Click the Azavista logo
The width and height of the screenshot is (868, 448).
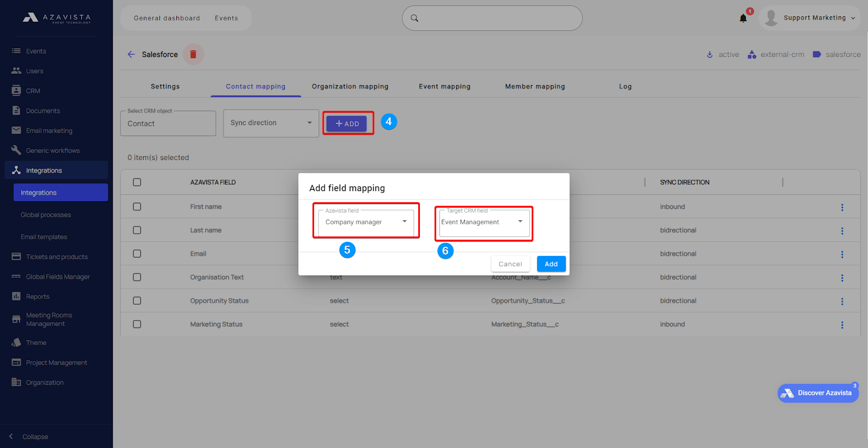coord(57,18)
